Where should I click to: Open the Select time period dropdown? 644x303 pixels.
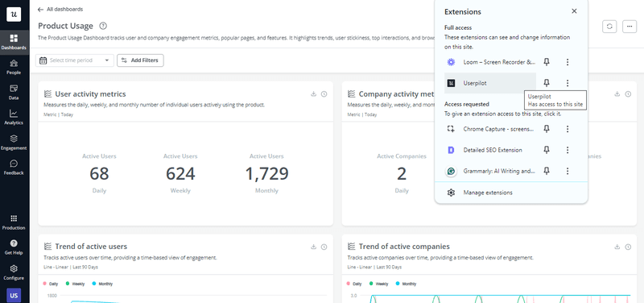click(x=74, y=60)
